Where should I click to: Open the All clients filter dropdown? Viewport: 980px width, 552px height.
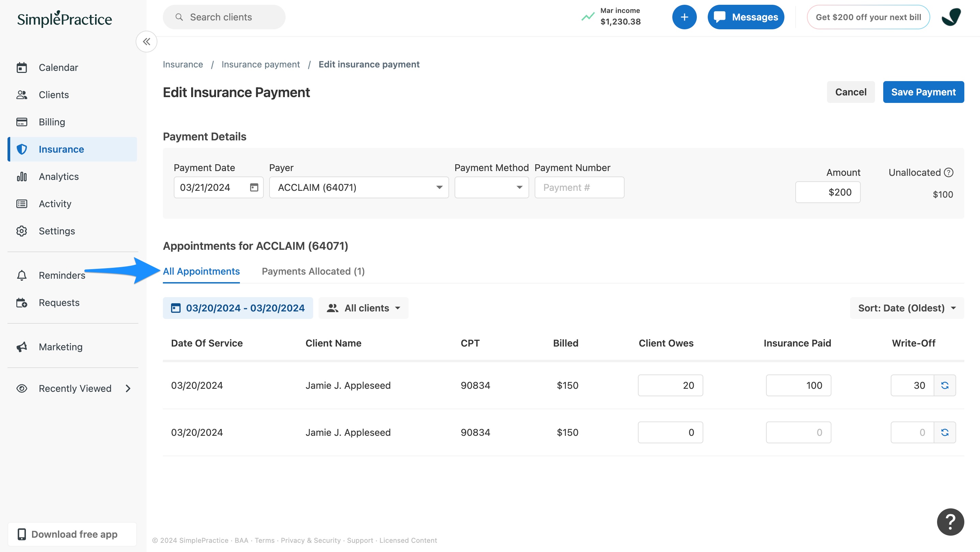363,308
